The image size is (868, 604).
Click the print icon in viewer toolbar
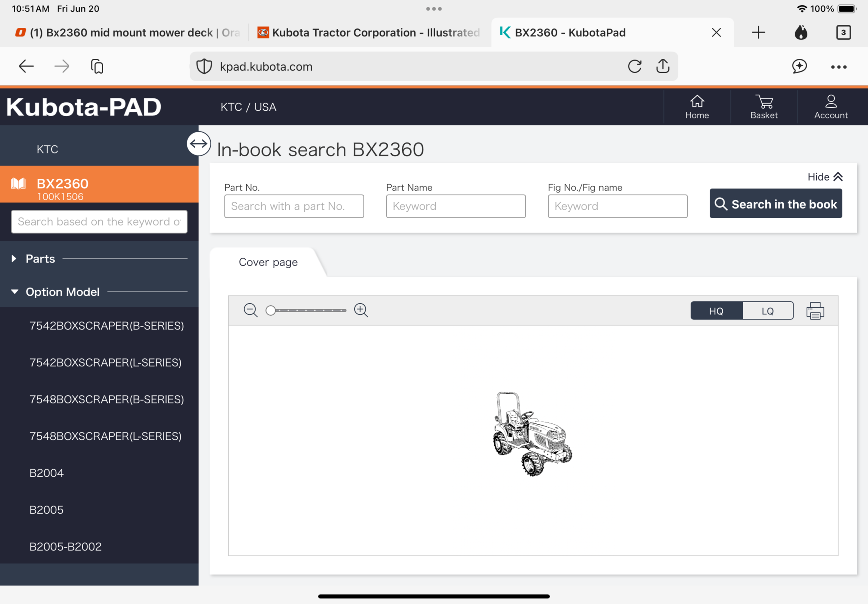click(815, 311)
